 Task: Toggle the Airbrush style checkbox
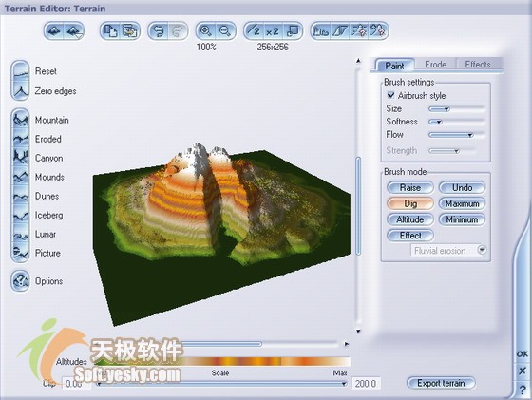(x=390, y=95)
